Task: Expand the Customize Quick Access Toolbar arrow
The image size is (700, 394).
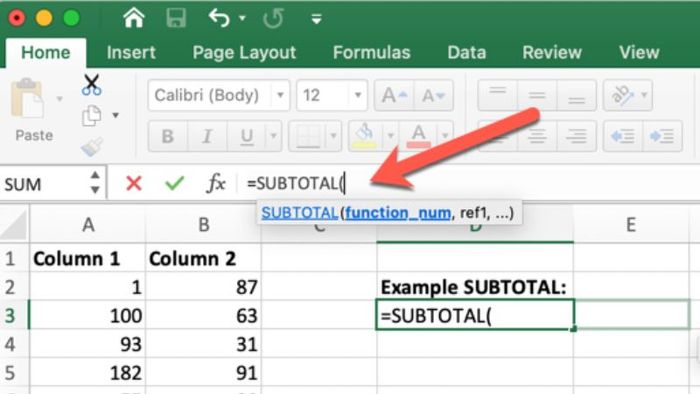Action: pyautogui.click(x=317, y=19)
